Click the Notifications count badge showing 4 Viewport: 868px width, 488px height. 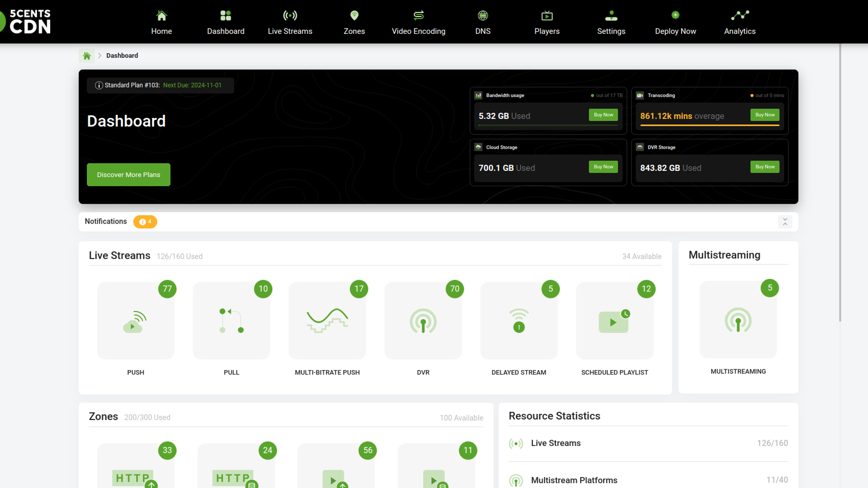[x=145, y=222]
